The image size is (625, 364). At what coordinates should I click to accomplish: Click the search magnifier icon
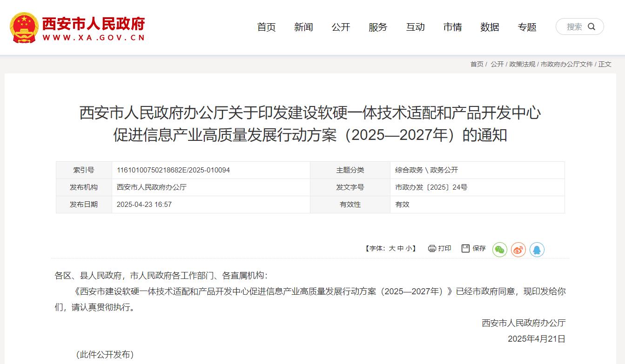[x=591, y=26]
